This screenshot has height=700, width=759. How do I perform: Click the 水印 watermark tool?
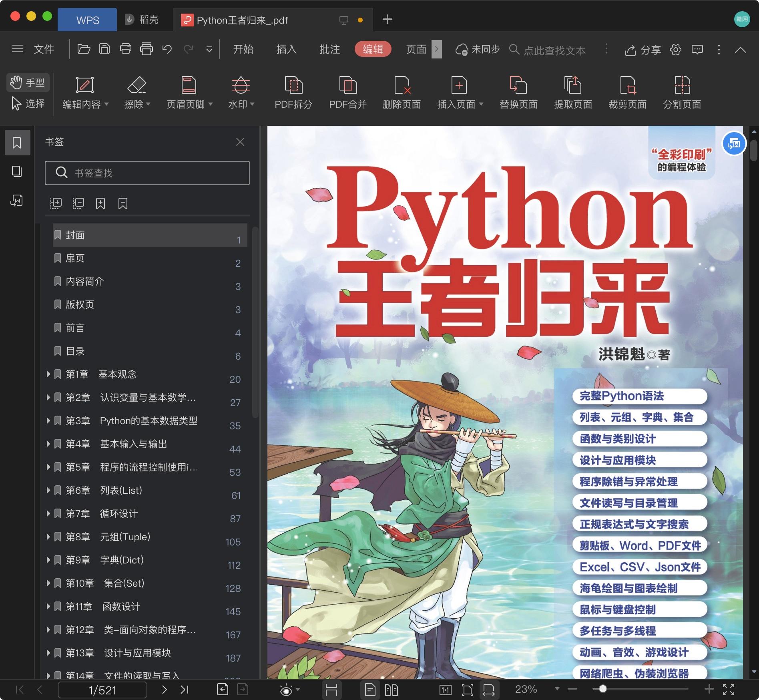pyautogui.click(x=241, y=93)
